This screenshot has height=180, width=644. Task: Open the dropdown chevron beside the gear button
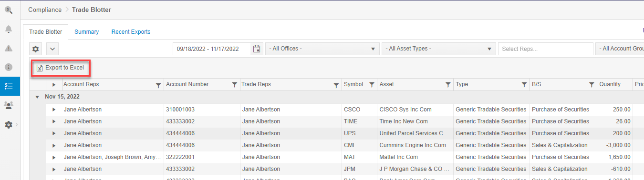point(52,49)
